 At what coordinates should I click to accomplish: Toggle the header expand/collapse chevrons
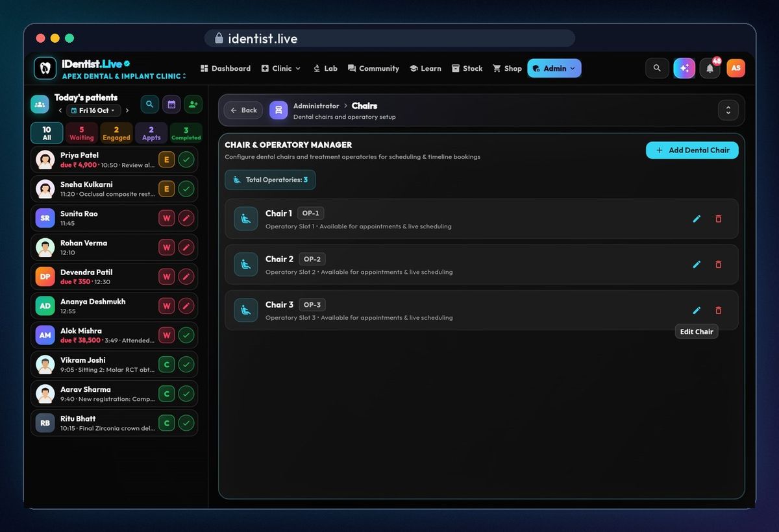point(728,110)
